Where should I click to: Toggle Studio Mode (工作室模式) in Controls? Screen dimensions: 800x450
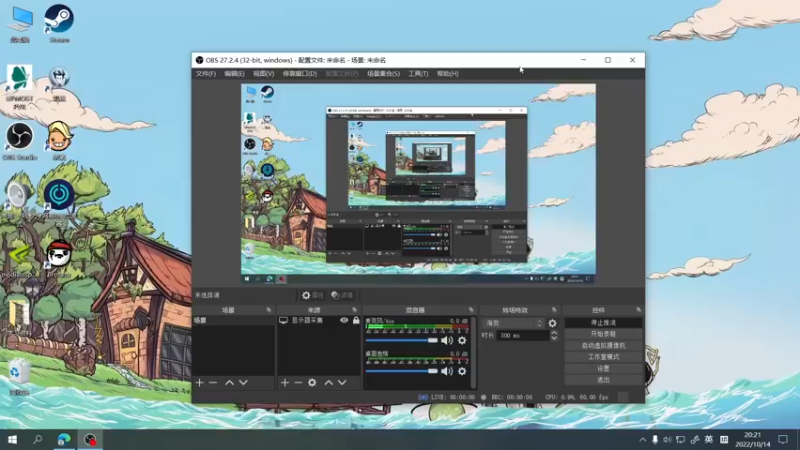[604, 357]
